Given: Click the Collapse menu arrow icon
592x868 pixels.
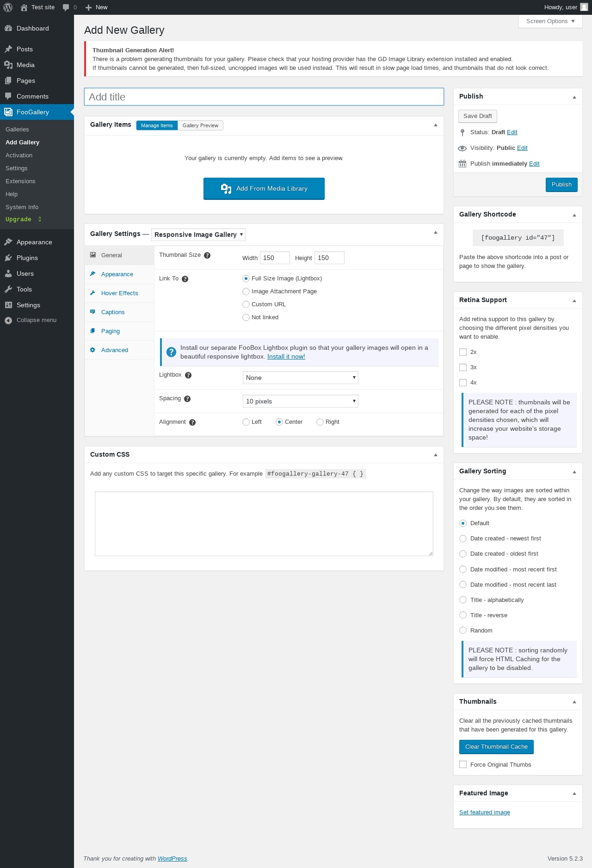Looking at the screenshot, I should click(x=8, y=320).
